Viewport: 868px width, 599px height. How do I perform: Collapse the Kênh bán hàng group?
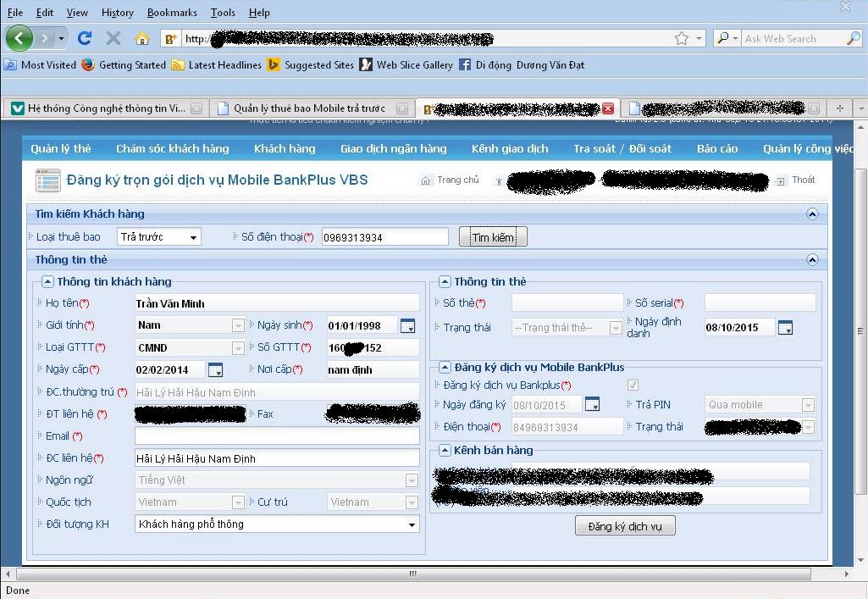click(x=445, y=451)
